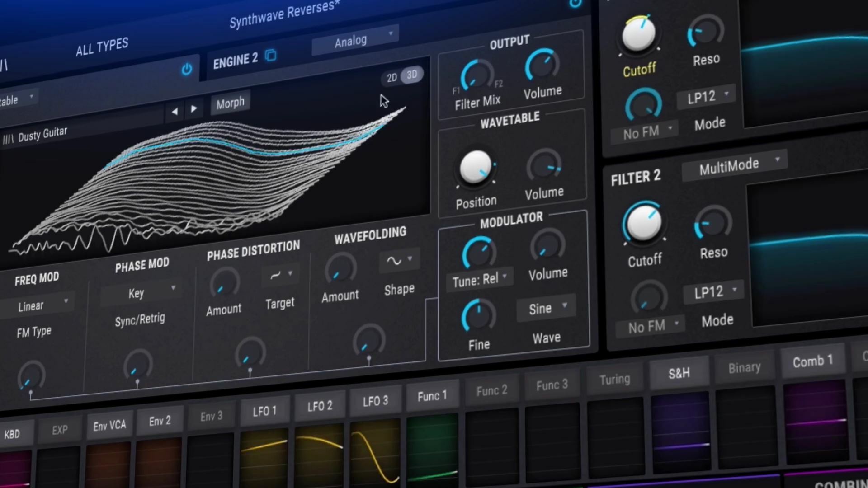This screenshot has width=868, height=488.
Task: Click the Wavetable Volume knob
Action: (x=544, y=165)
